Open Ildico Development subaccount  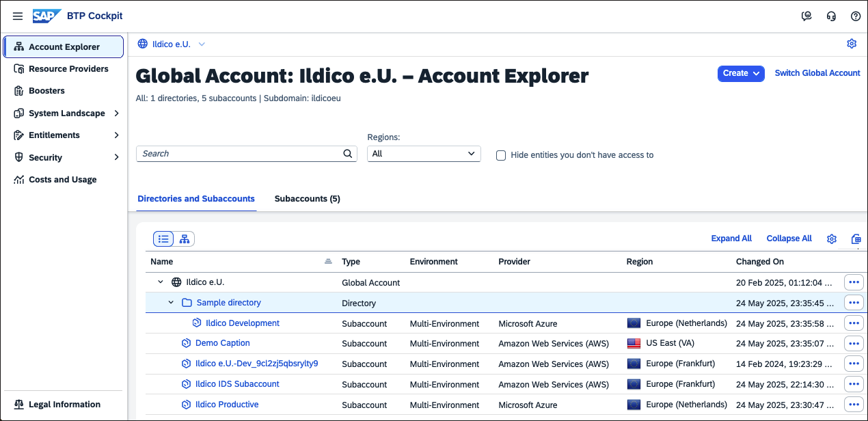click(243, 323)
